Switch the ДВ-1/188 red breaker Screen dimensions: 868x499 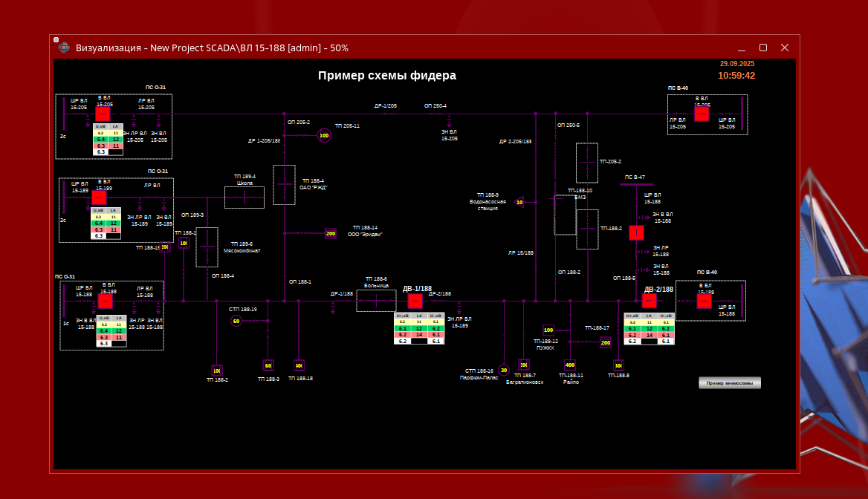point(415,301)
